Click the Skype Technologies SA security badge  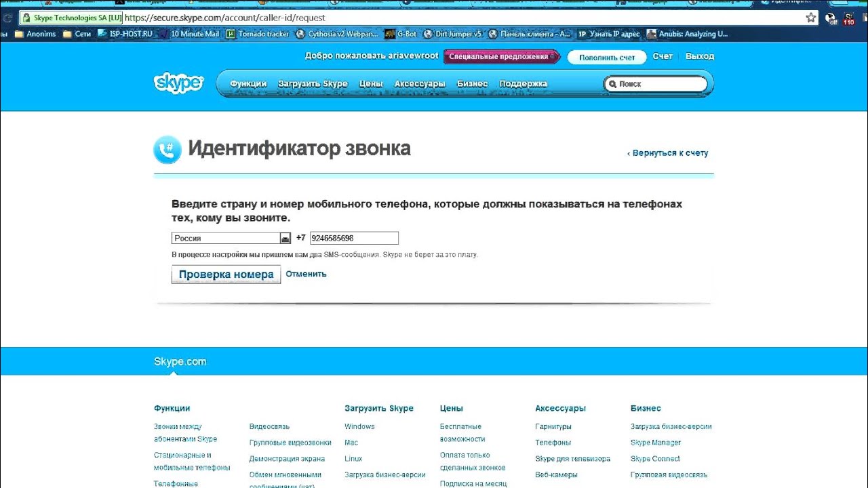pyautogui.click(x=72, y=18)
